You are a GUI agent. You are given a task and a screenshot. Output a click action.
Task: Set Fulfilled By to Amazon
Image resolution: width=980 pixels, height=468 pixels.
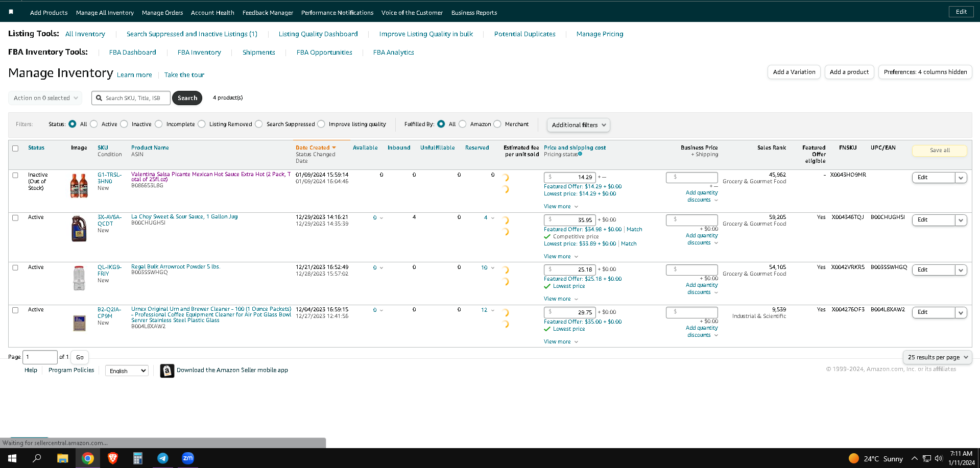463,124
